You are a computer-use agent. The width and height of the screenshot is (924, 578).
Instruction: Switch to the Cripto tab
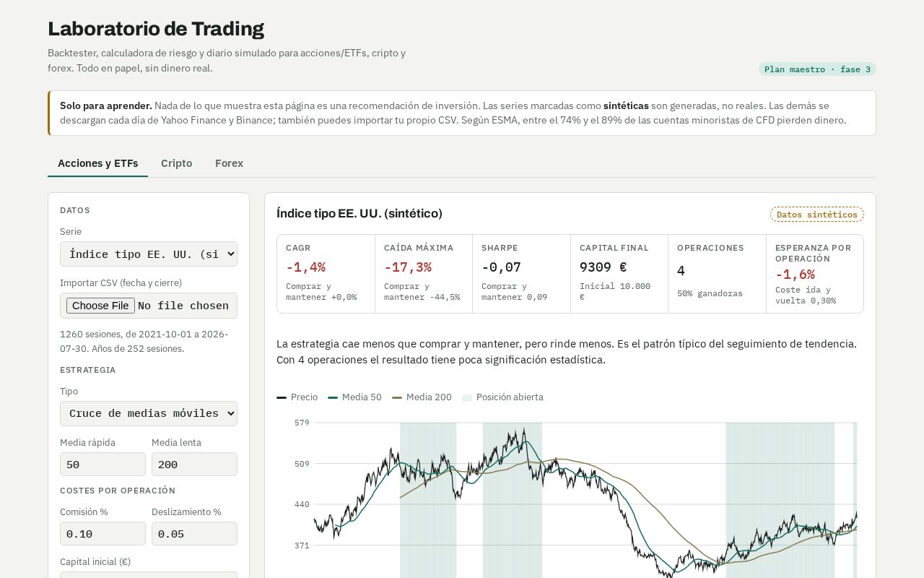click(177, 163)
